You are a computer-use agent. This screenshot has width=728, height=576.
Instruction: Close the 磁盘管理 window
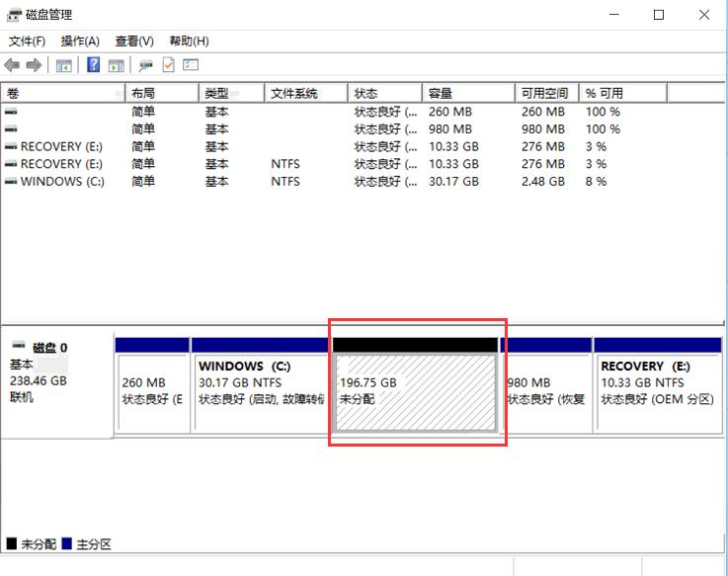click(x=704, y=15)
